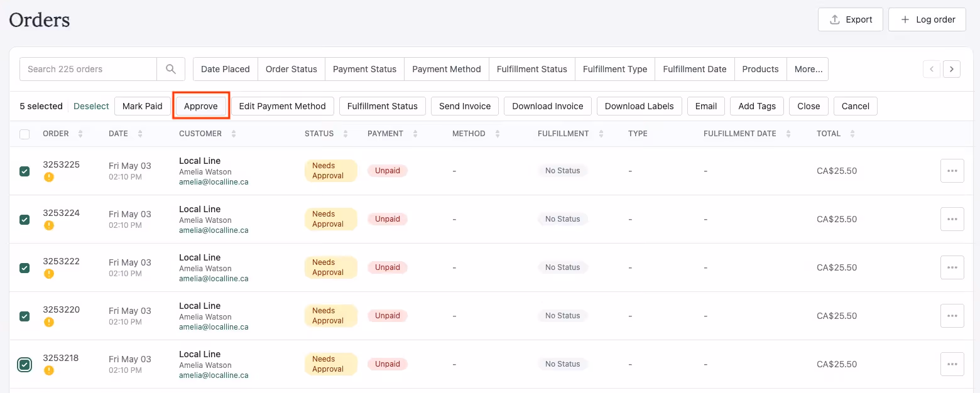This screenshot has width=980, height=393.
Task: Open the Payment Status filter
Action: 365,69
